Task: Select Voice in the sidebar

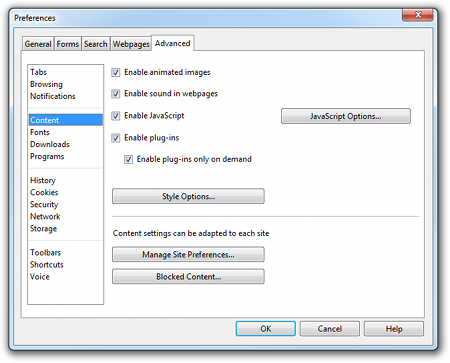Action: pos(66,276)
